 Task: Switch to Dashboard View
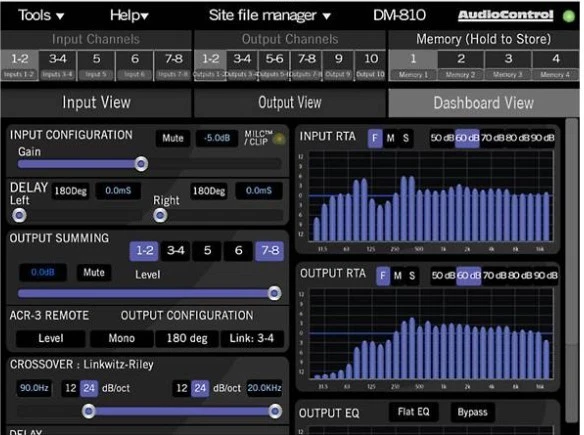[x=483, y=103]
